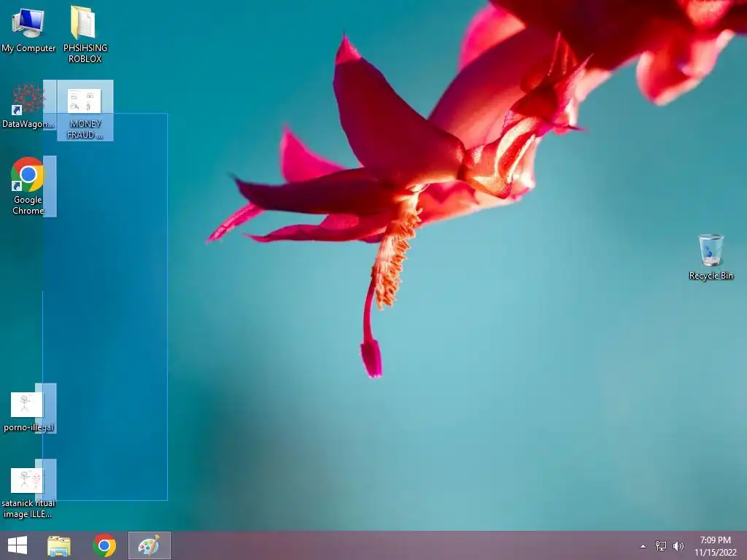Show hidden system tray icons
The image size is (747, 560).
coord(643,546)
